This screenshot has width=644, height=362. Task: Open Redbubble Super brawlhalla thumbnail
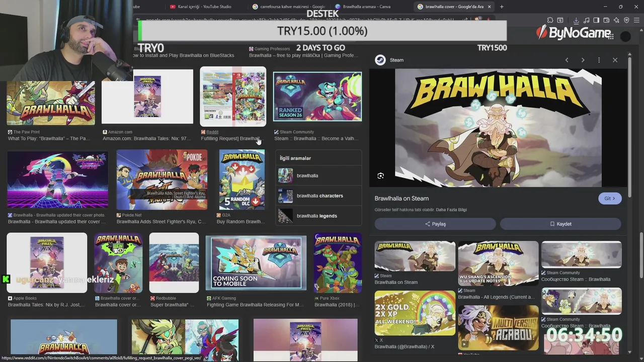(174, 262)
